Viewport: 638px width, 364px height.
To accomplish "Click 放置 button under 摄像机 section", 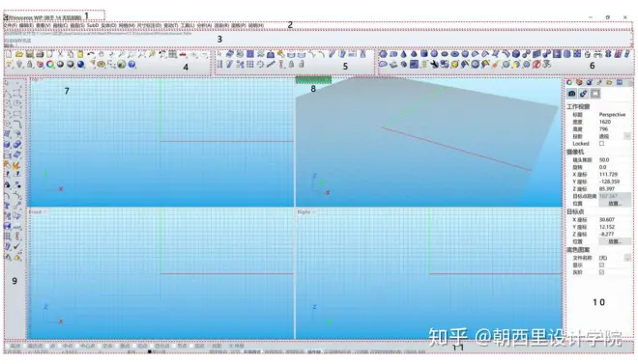I will click(x=615, y=203).
